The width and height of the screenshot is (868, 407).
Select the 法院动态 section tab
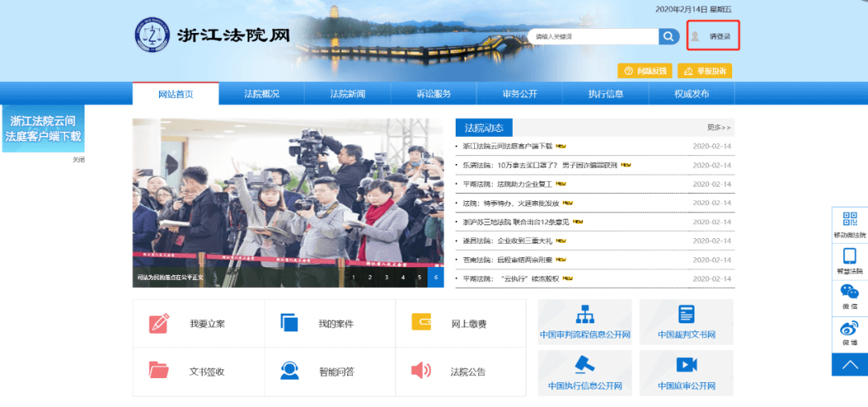[x=484, y=127]
